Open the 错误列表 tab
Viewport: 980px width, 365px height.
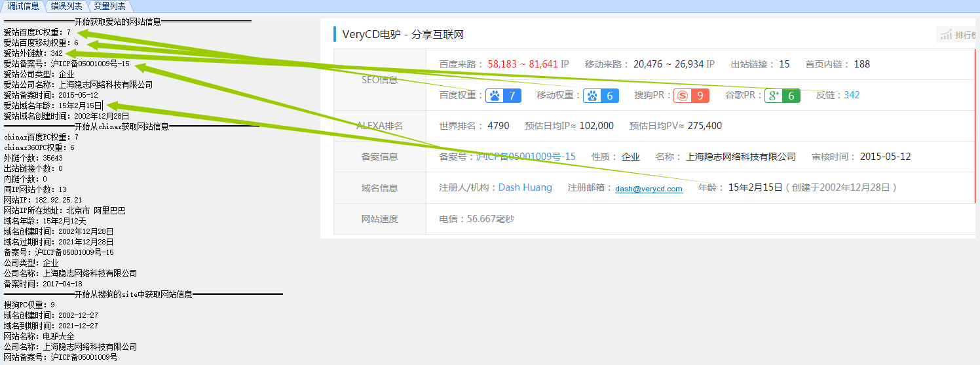(x=67, y=6)
